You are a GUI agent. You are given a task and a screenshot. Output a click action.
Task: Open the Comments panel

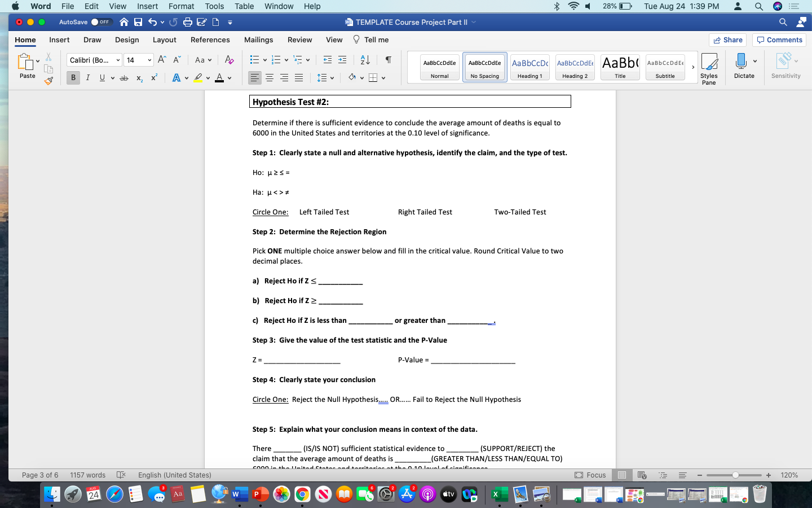click(x=779, y=40)
